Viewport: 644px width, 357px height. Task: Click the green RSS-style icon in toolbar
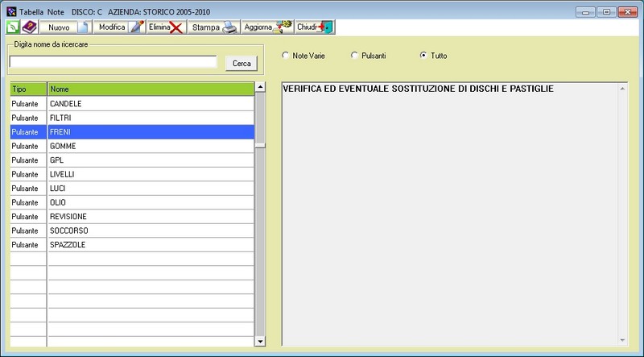click(13, 27)
